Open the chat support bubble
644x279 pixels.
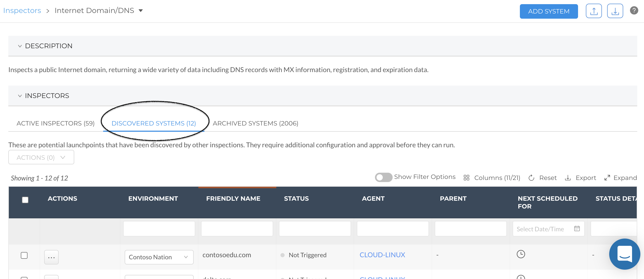[x=625, y=254]
